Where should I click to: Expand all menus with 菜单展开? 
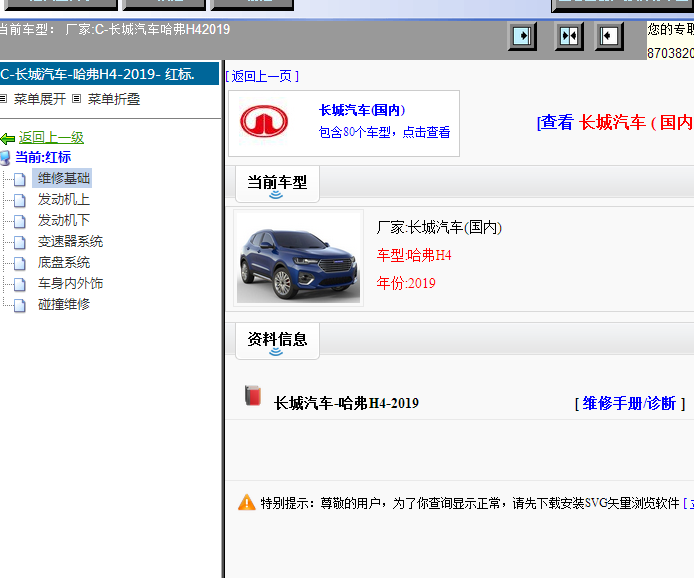(x=39, y=99)
